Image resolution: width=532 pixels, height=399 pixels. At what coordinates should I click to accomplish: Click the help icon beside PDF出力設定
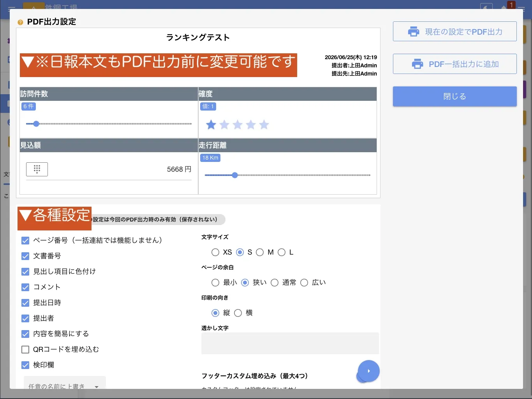pos(20,23)
